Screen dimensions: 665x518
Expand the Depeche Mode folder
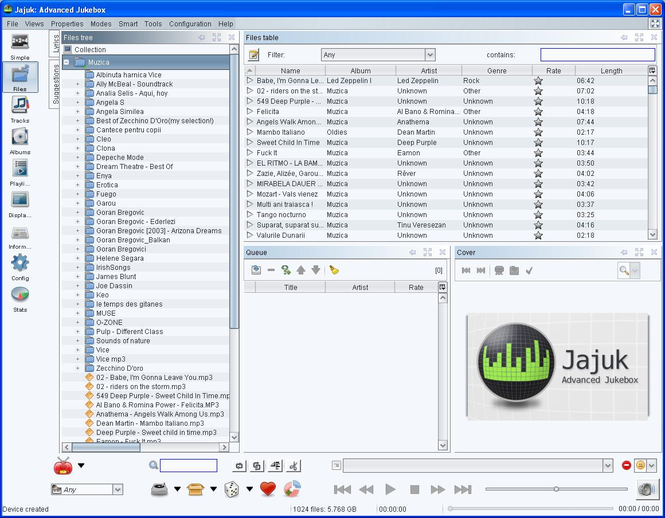[78, 157]
